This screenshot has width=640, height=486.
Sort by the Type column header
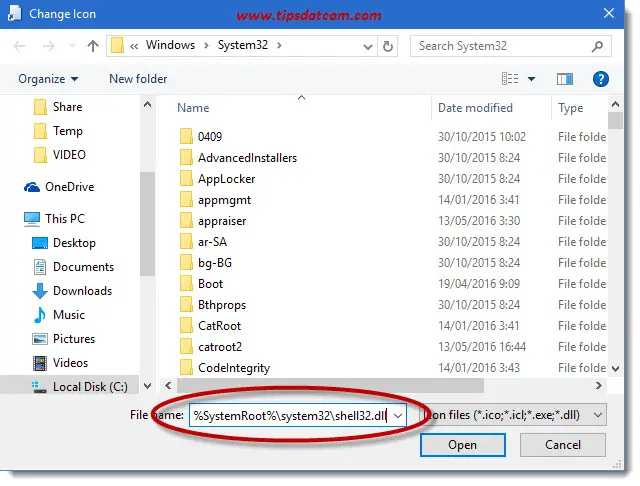coord(570,109)
